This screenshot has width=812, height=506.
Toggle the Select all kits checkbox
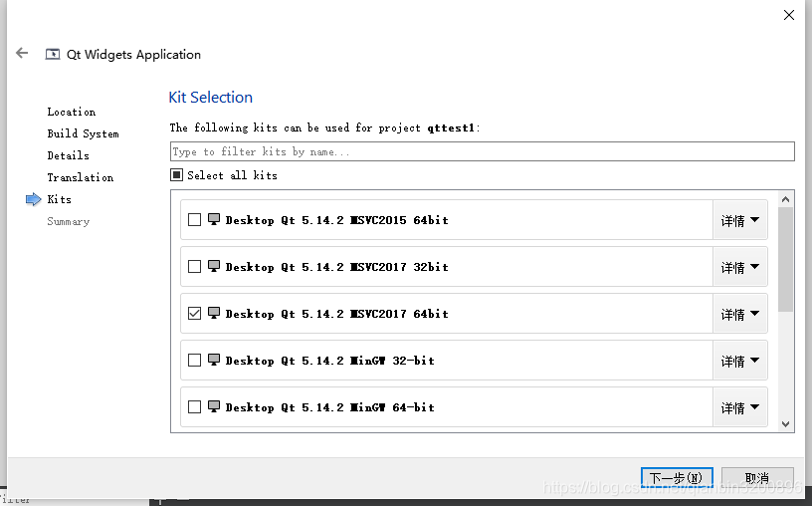[x=176, y=174]
